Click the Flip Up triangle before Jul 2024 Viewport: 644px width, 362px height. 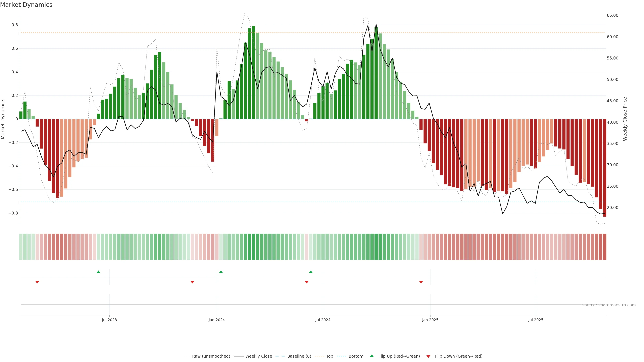point(310,272)
